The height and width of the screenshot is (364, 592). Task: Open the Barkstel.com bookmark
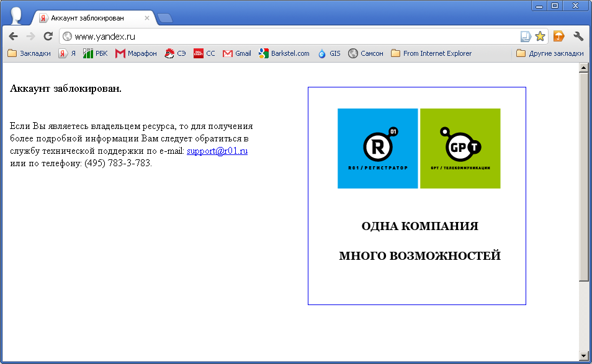pyautogui.click(x=284, y=53)
